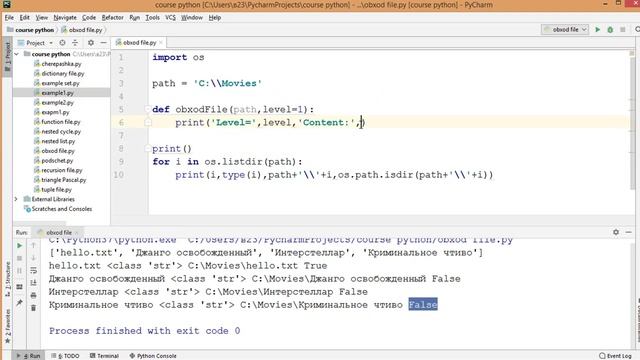Viewport: 640px width, 360px height.
Task: Select cherepashka.py in project tree
Action: pos(61,64)
